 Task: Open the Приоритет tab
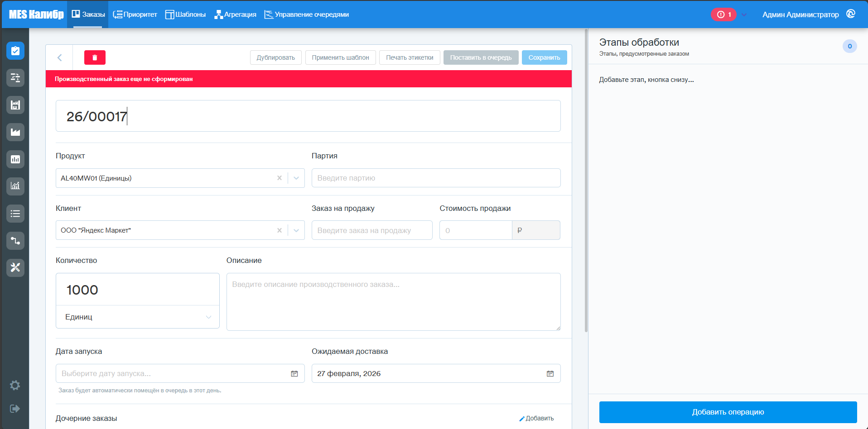pyautogui.click(x=135, y=14)
